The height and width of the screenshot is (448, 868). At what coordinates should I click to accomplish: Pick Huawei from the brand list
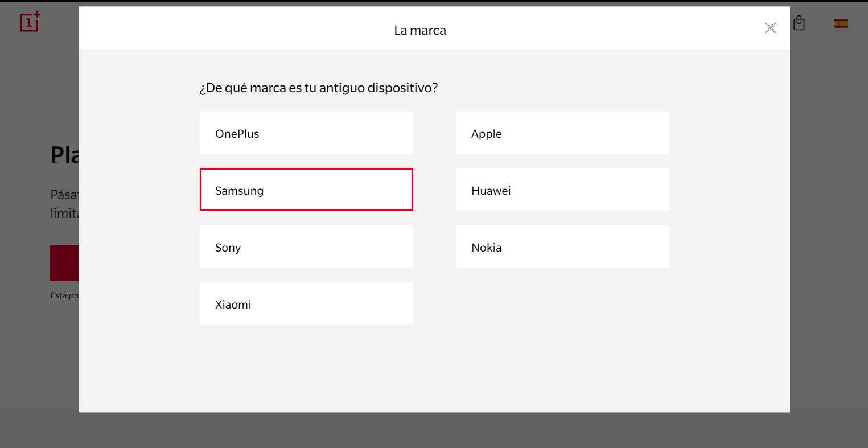point(562,190)
